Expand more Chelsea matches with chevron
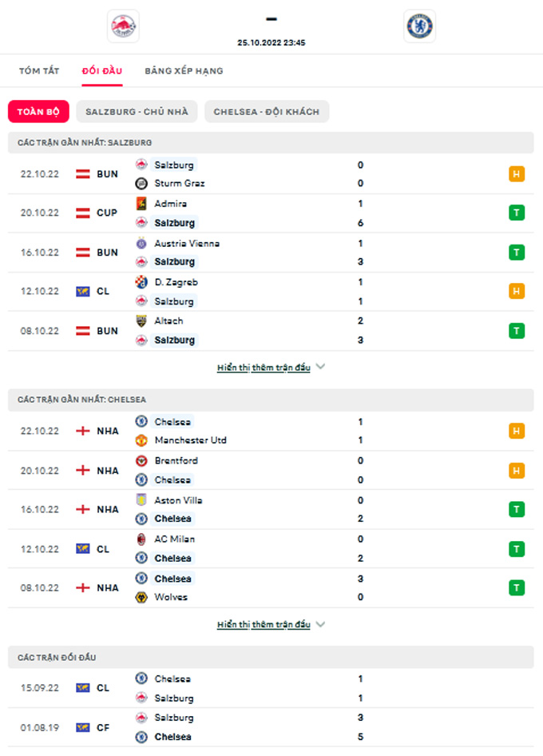 pyautogui.click(x=320, y=625)
